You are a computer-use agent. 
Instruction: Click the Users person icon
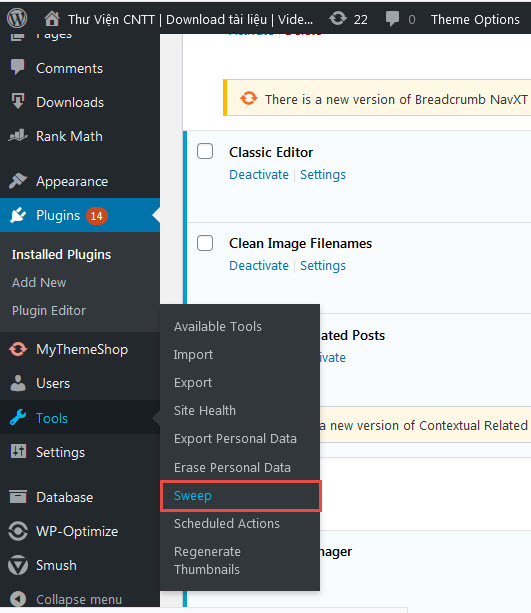tap(18, 383)
